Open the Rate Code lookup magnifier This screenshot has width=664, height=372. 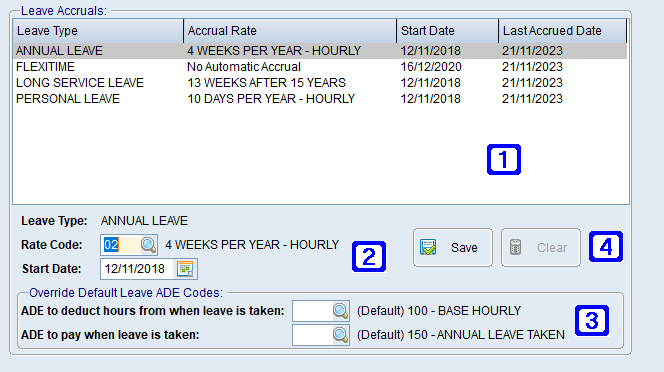(148, 245)
